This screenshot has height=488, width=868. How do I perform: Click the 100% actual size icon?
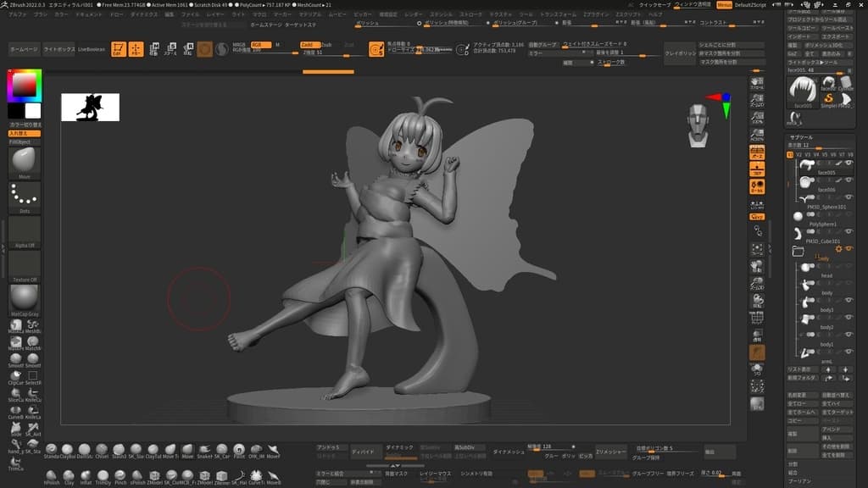tap(757, 118)
